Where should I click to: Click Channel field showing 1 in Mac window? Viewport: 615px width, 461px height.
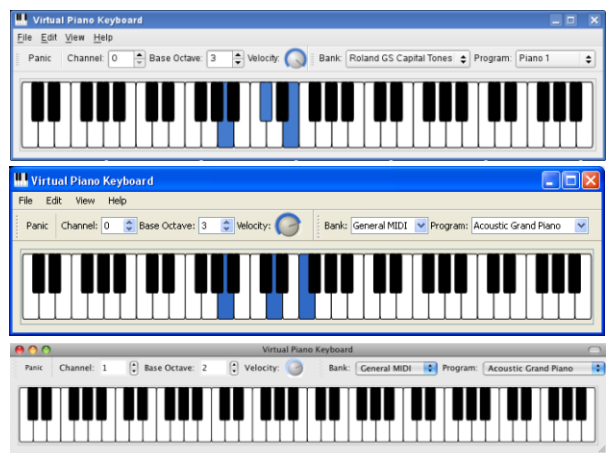coord(113,368)
